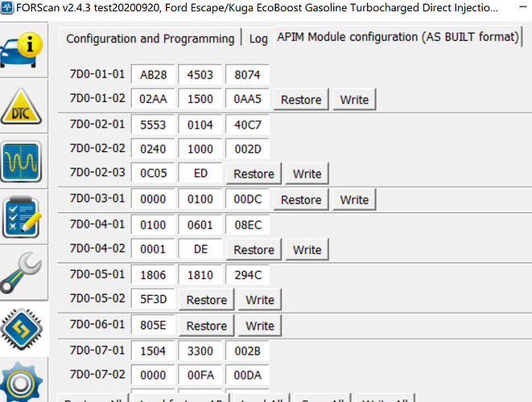Image resolution: width=532 pixels, height=402 pixels.
Task: Write the 7D0-01-02 block
Action: click(x=354, y=100)
